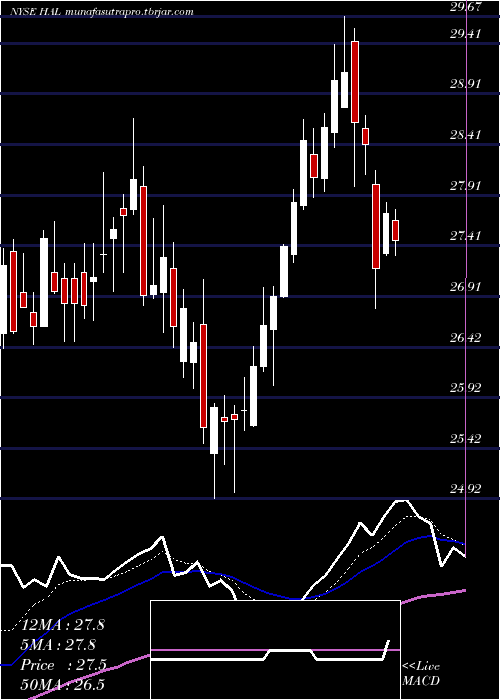Screen dimensions: 500x700
Task: Click the 29.67 price axis label
Action: coord(466,7)
